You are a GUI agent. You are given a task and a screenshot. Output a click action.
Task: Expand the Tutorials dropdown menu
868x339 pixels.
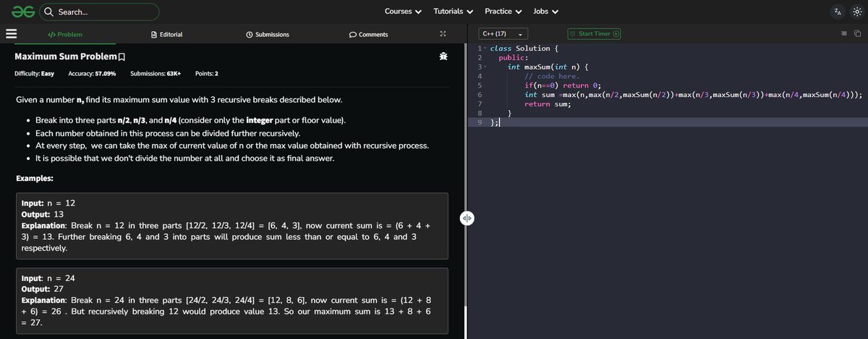(x=454, y=12)
